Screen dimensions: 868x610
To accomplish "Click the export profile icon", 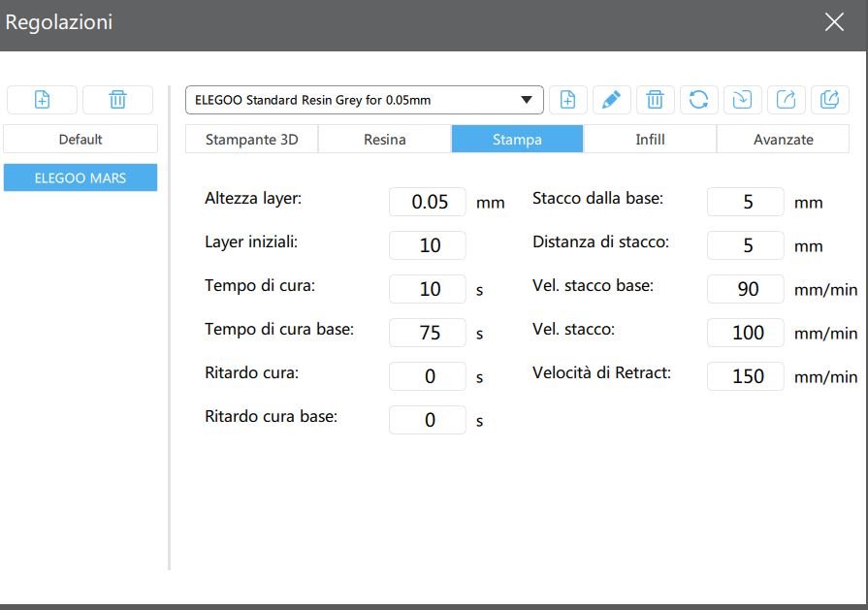I will 786,100.
